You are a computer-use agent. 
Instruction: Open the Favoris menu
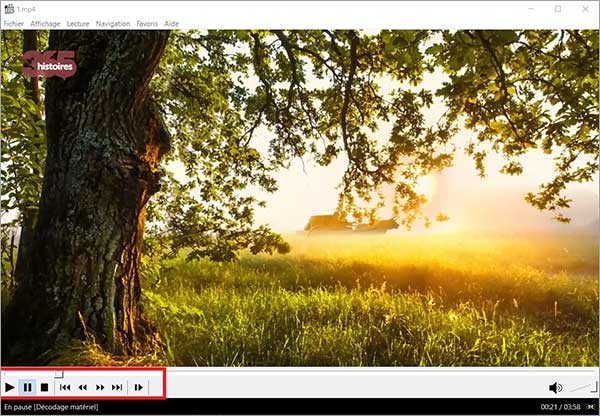point(147,23)
